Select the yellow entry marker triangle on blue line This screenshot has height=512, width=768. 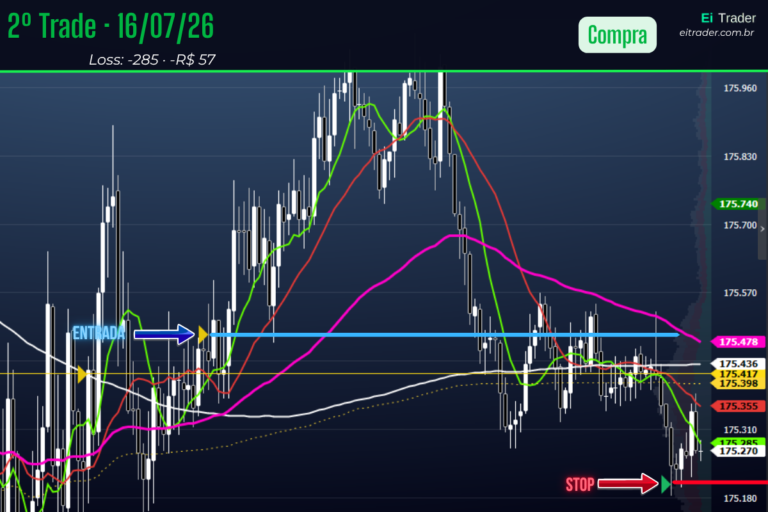click(203, 334)
